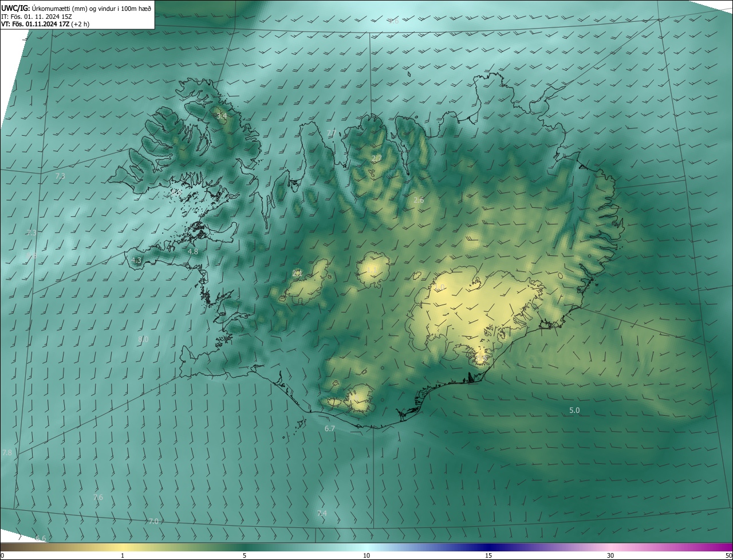Click the '0' tick label on the color scale
Image resolution: width=733 pixels, height=560 pixels.
(x=2, y=555)
